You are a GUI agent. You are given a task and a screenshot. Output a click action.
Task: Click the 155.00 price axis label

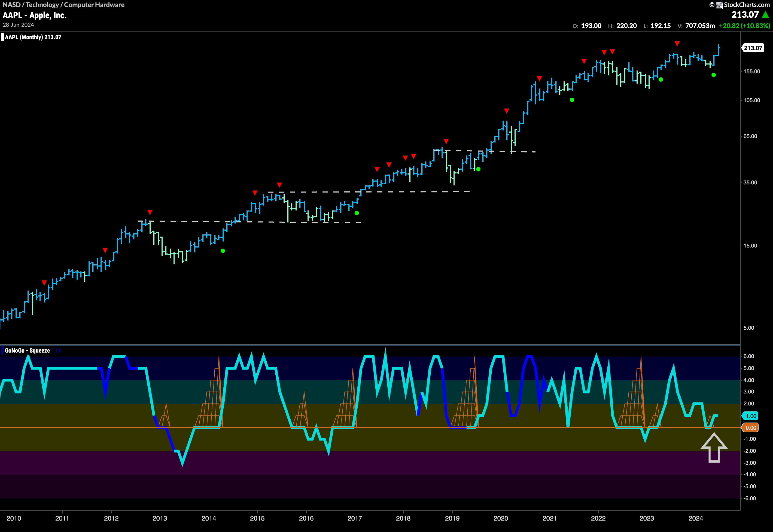tap(752, 72)
